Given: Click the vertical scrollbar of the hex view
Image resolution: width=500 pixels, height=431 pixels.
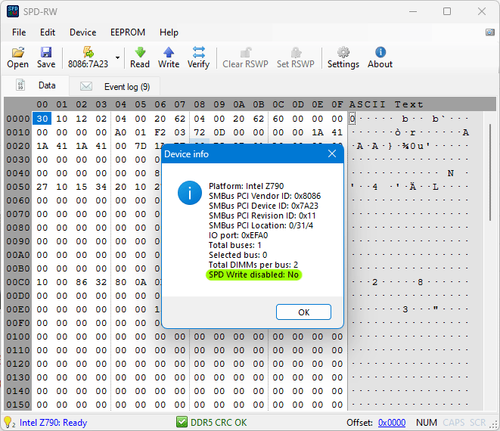Looking at the screenshot, I should pyautogui.click(x=490, y=172).
